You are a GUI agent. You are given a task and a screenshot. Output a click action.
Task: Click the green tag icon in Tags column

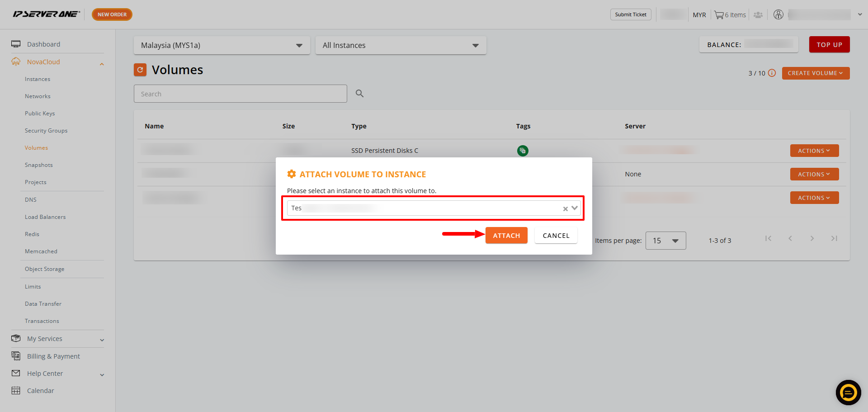pos(523,151)
